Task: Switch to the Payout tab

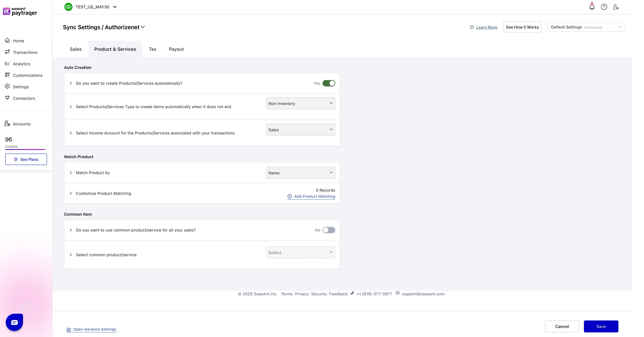Action: click(x=176, y=49)
